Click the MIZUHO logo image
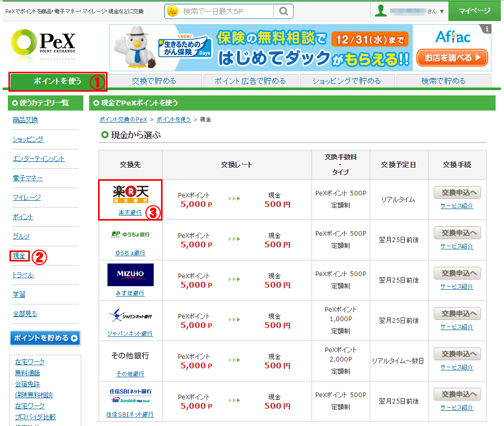The width and height of the screenshot is (504, 426). (x=131, y=275)
